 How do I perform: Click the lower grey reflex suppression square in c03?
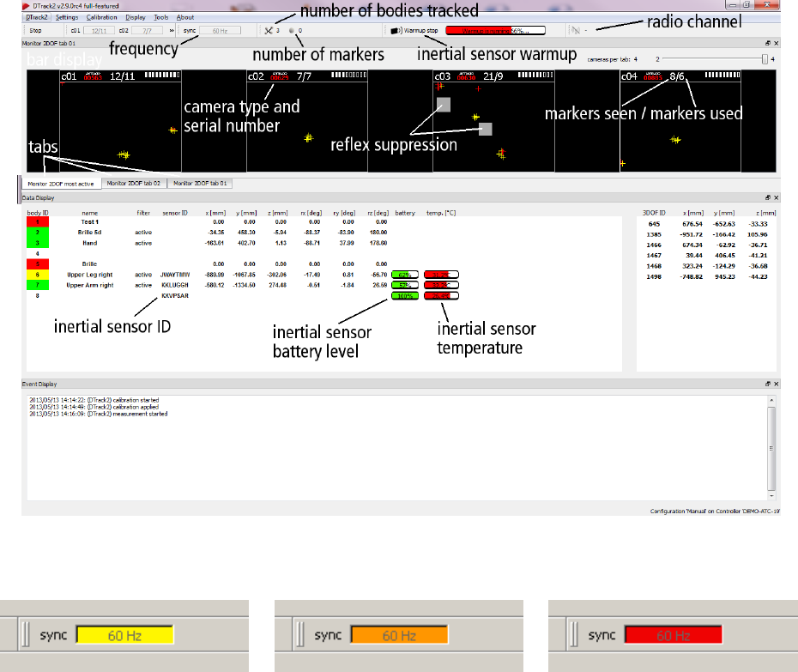[486, 129]
